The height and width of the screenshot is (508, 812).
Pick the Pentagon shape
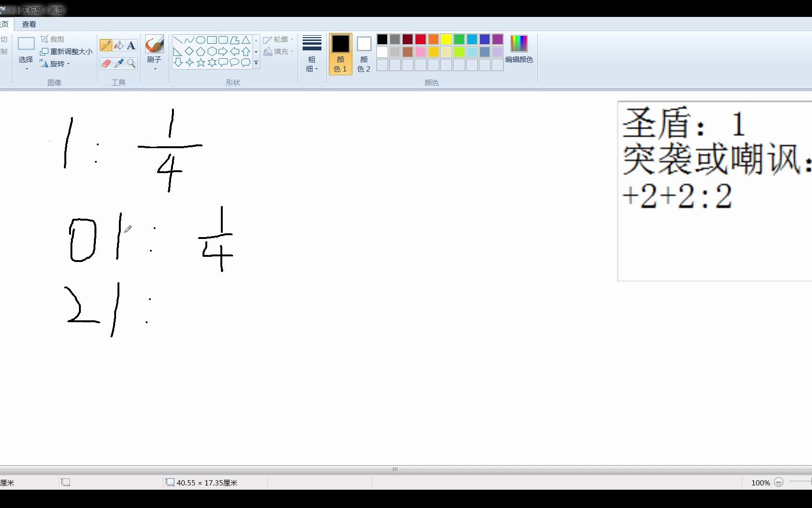tap(201, 51)
